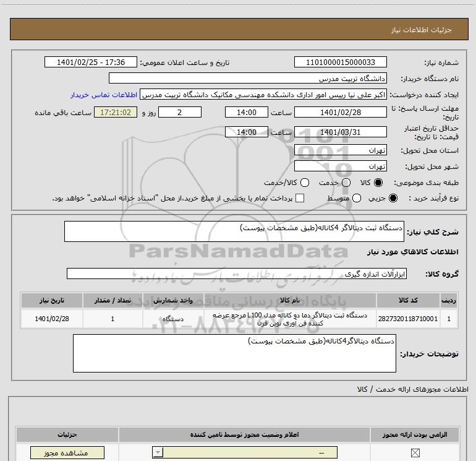Click the اعلام وضعیت مجوز column header
Screen dimensions: 476x461
point(244,434)
